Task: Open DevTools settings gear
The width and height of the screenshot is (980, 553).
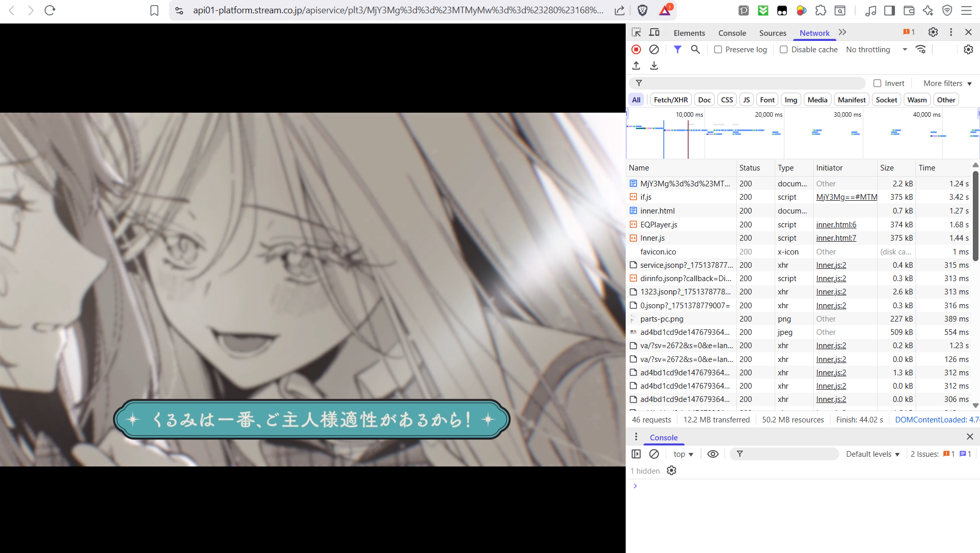Action: click(x=933, y=32)
